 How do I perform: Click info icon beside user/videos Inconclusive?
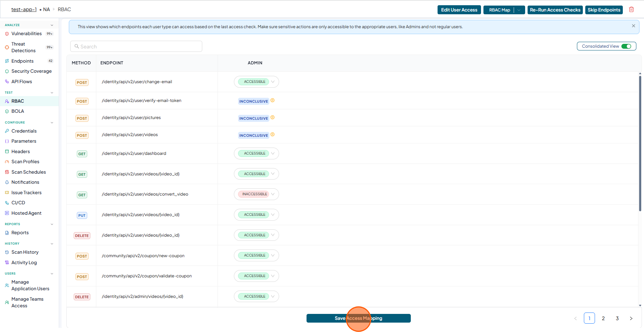(272, 135)
